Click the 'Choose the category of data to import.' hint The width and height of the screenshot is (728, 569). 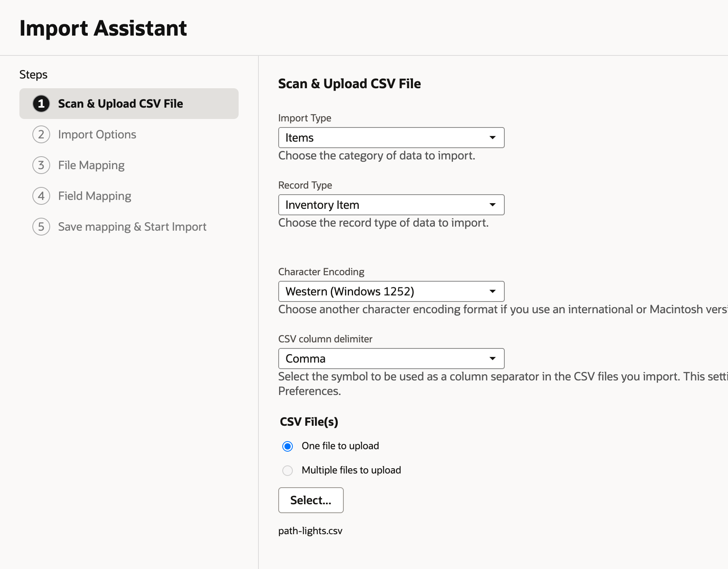(377, 155)
